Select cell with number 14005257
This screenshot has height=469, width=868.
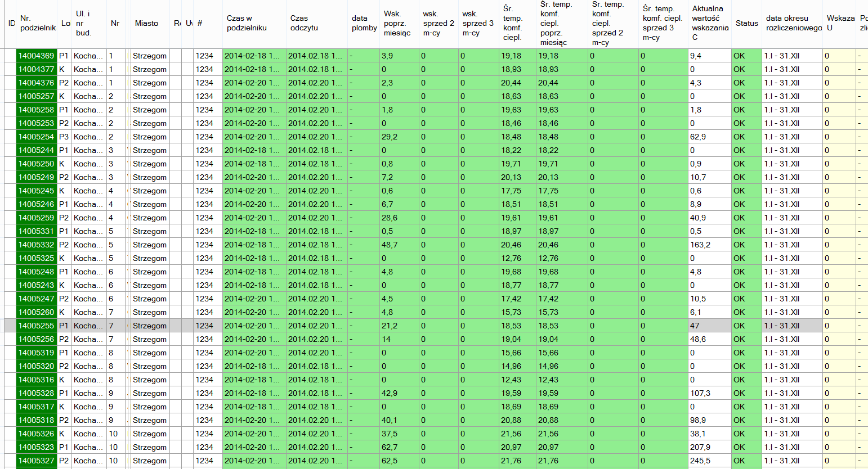click(x=37, y=96)
